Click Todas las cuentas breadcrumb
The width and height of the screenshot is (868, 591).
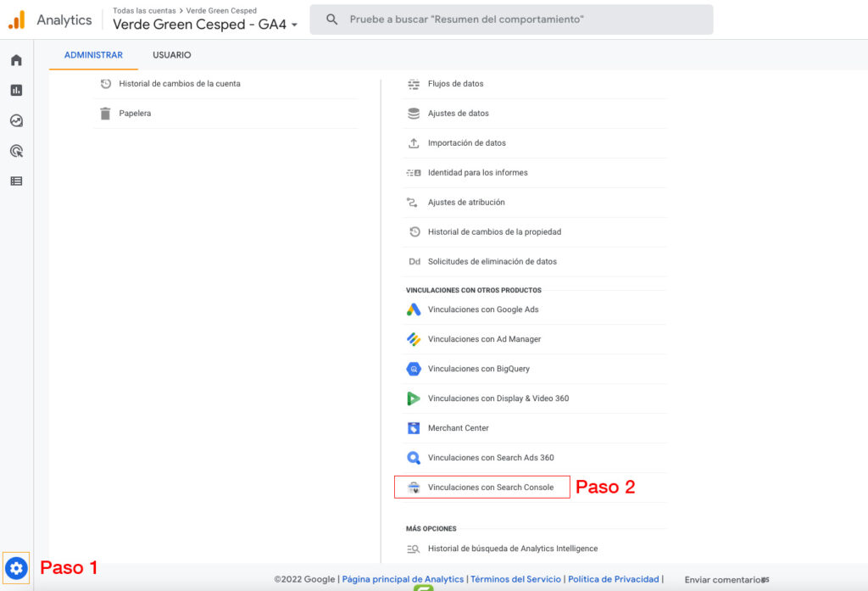(x=144, y=11)
